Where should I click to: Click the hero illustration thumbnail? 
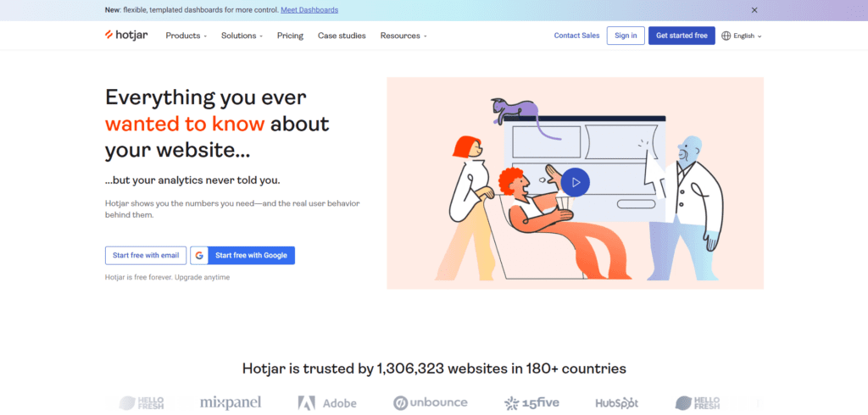click(x=576, y=183)
